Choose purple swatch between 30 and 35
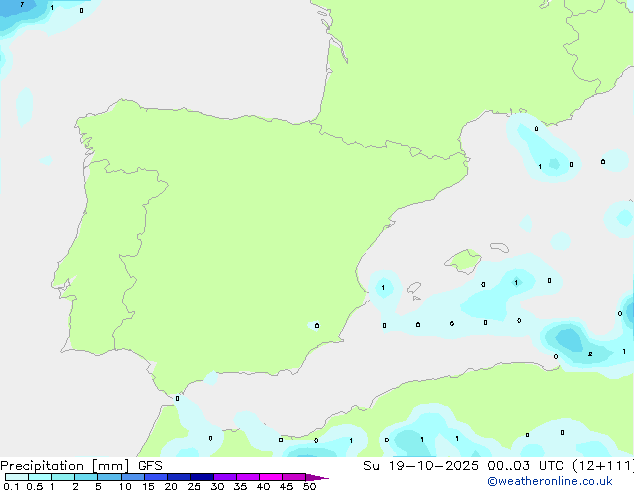Image resolution: width=634 pixels, height=490 pixels. click(x=226, y=478)
